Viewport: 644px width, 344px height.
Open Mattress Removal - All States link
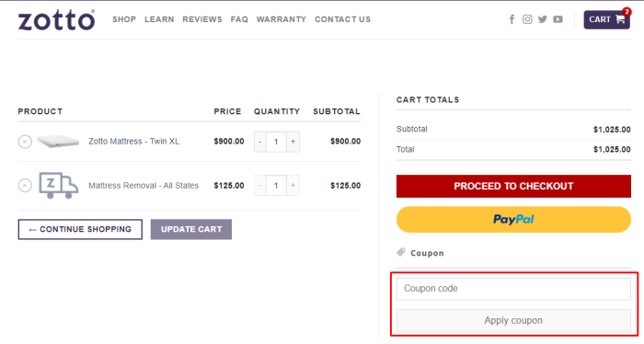pyautogui.click(x=144, y=186)
